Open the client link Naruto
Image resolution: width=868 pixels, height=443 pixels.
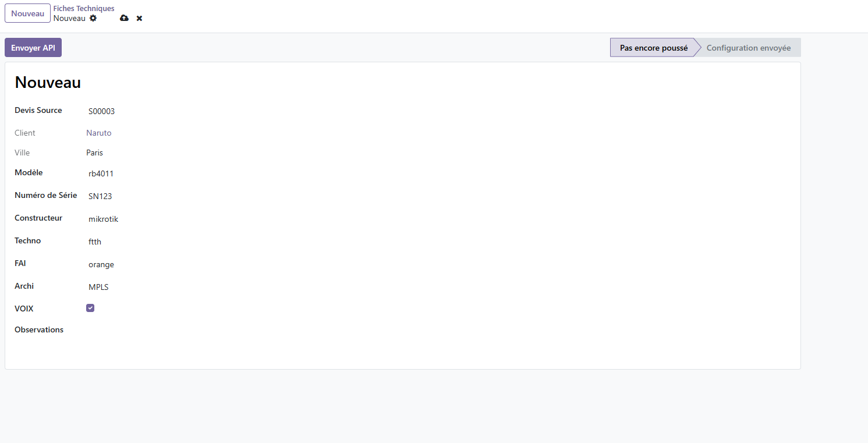click(99, 133)
